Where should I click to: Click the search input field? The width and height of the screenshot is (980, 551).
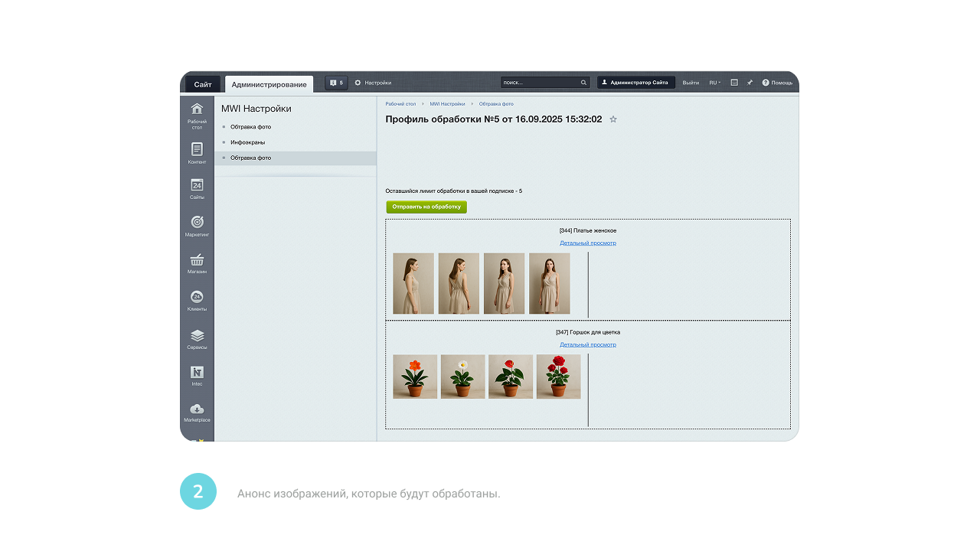click(x=540, y=83)
